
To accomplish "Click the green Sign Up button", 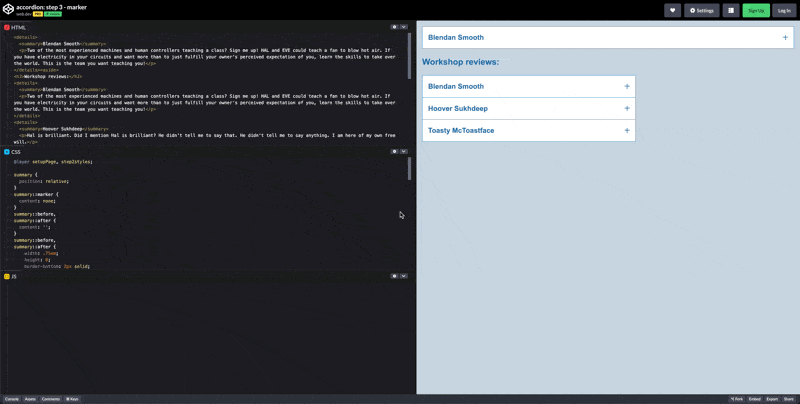I will pyautogui.click(x=756, y=11).
